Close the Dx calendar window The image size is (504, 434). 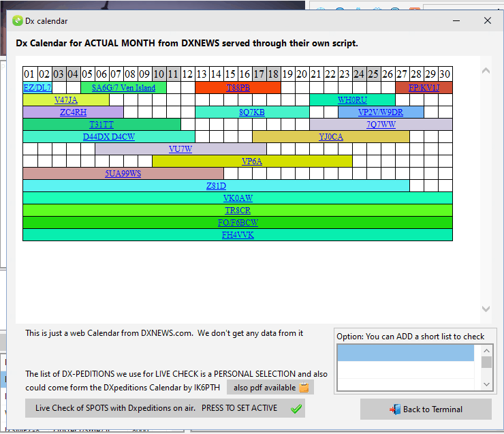(x=488, y=20)
